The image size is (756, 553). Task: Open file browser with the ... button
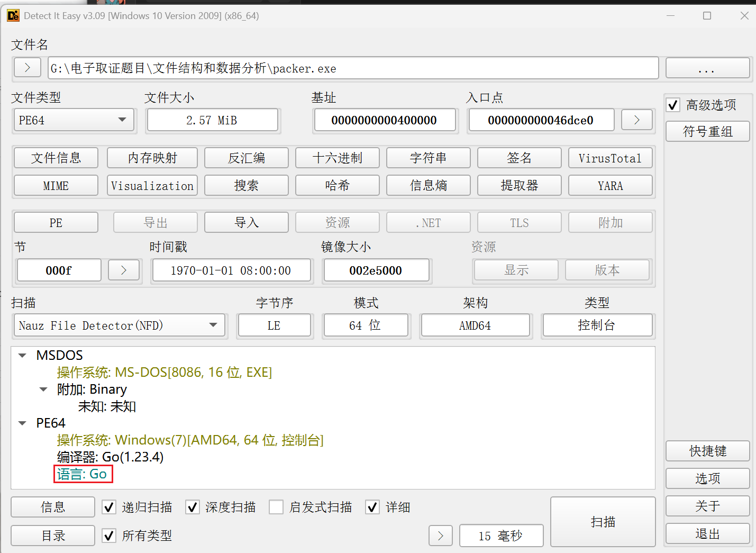point(707,68)
